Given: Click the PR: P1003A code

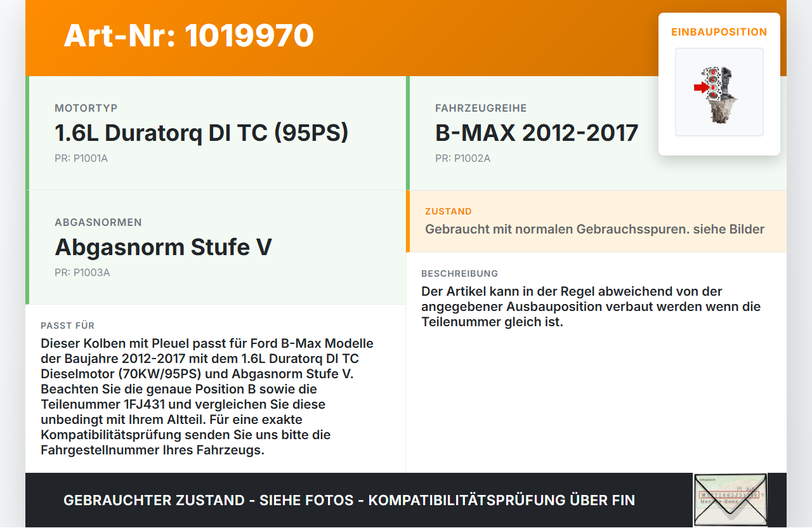Looking at the screenshot, I should pos(82,272).
